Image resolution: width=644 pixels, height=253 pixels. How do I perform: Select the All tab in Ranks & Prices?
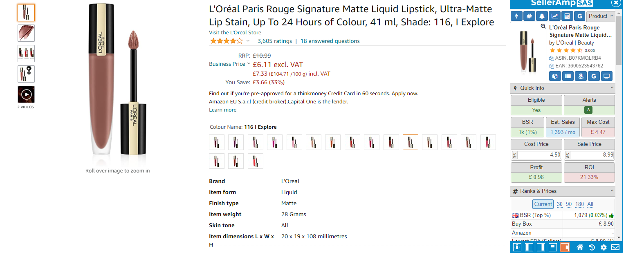590,204
